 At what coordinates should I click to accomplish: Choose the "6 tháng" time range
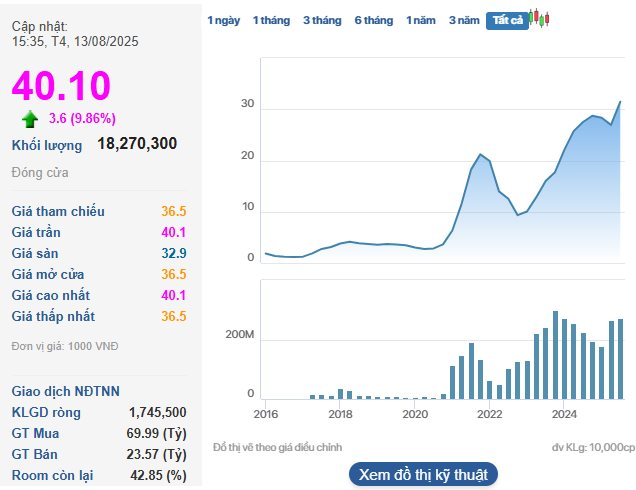(373, 20)
